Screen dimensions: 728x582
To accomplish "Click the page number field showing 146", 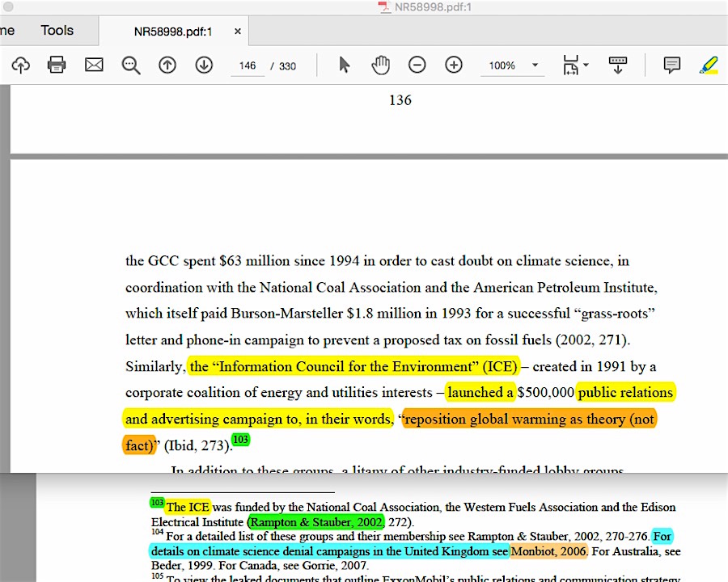I will click(248, 65).
